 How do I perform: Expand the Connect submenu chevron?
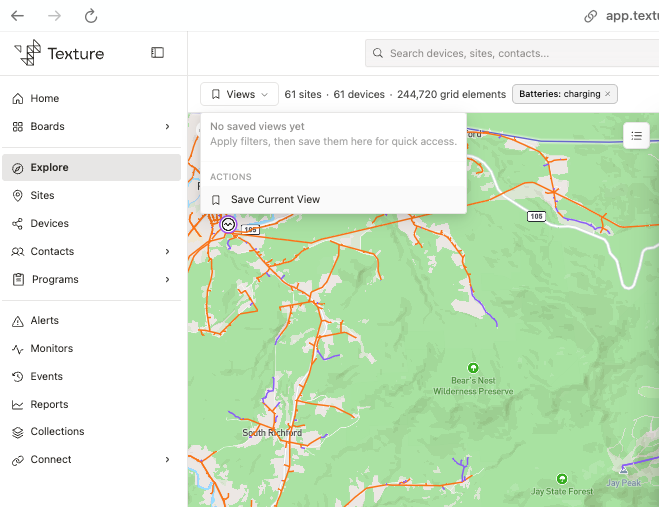(x=167, y=459)
